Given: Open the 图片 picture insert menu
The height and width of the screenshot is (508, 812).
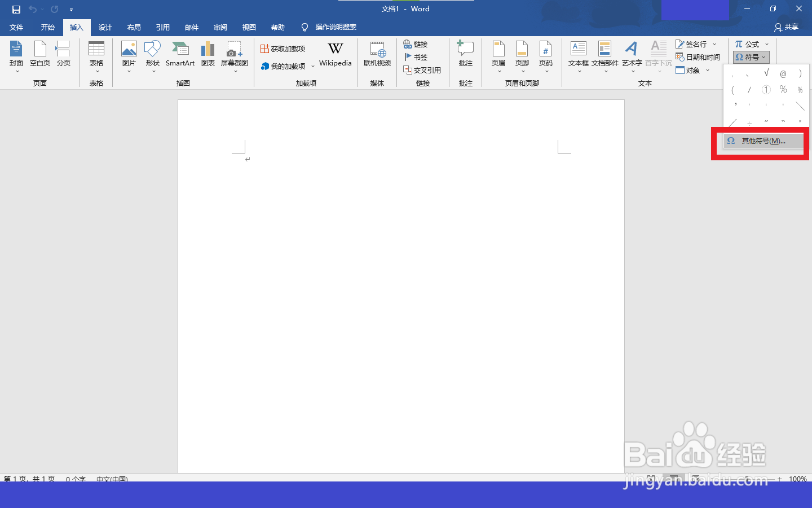Looking at the screenshot, I should click(x=129, y=57).
